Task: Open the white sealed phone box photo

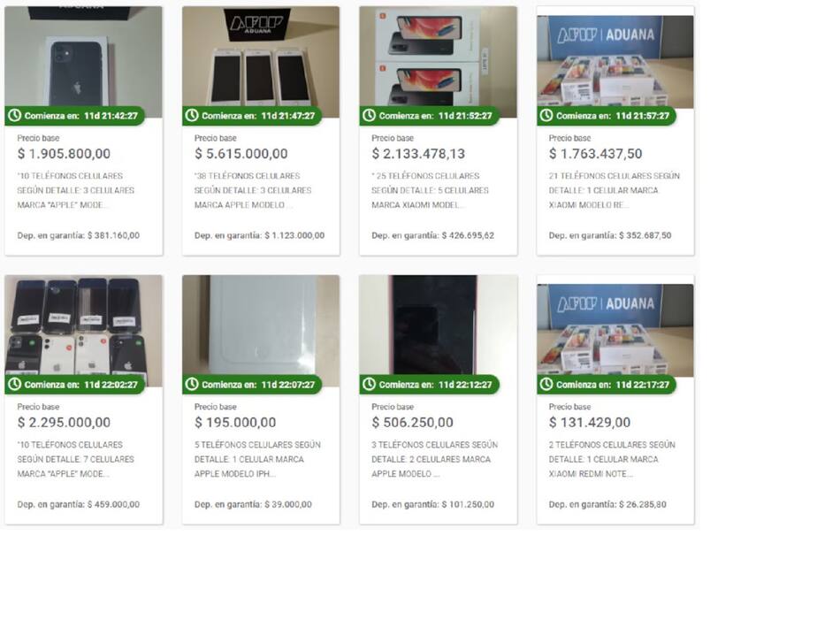Action: pos(261,331)
